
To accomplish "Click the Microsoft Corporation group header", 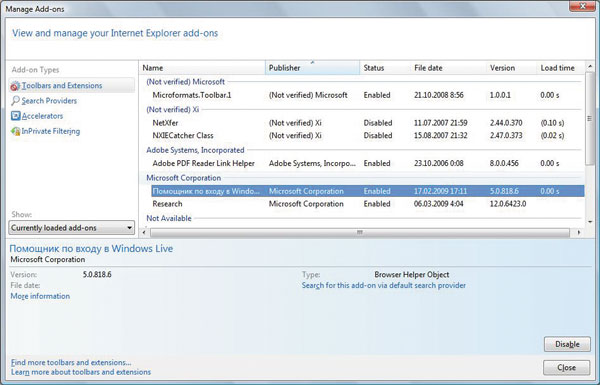I will [x=184, y=178].
